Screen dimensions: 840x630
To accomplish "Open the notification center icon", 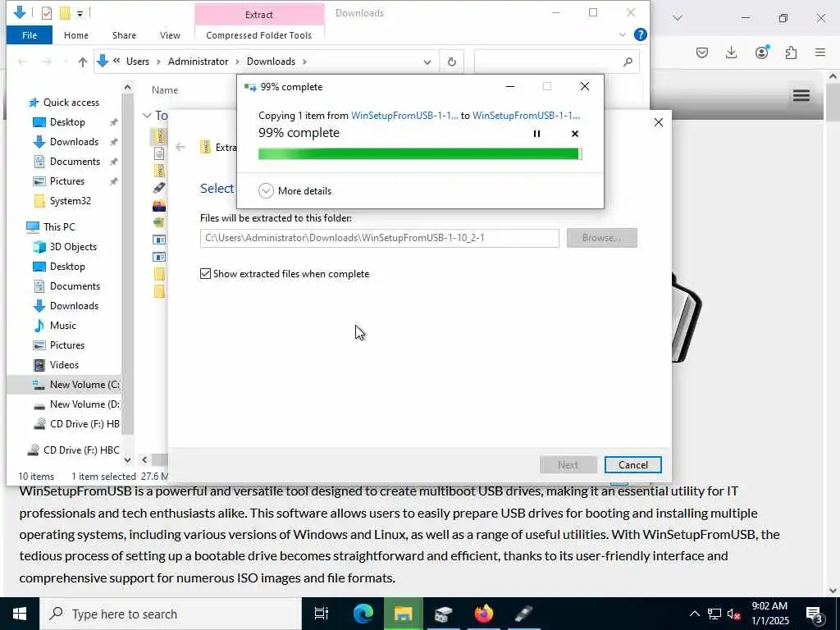I will 815,614.
